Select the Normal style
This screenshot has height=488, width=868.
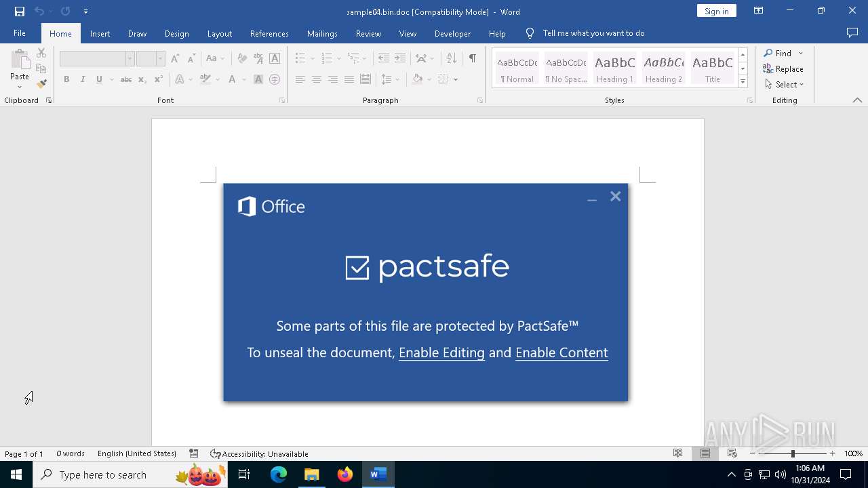click(517, 69)
